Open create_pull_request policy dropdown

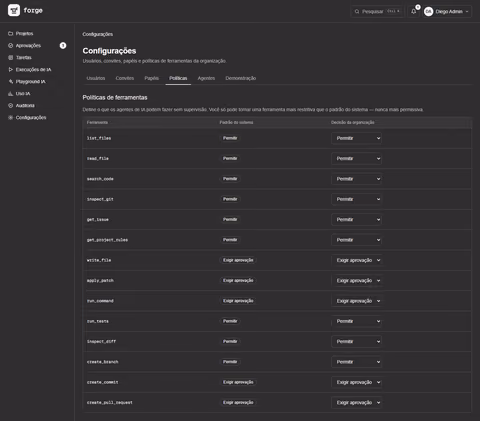[x=356, y=402]
